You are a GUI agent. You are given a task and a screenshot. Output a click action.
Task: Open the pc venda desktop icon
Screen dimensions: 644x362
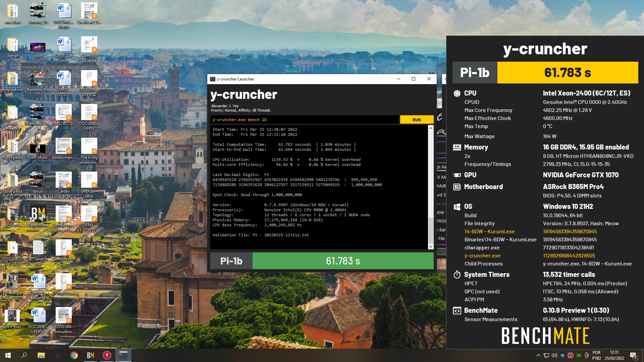12,217
